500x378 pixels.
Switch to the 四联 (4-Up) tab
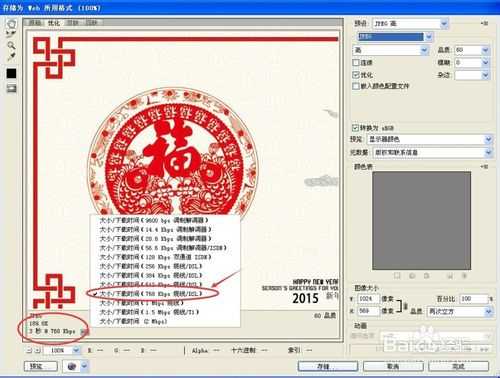pyautogui.click(x=92, y=23)
